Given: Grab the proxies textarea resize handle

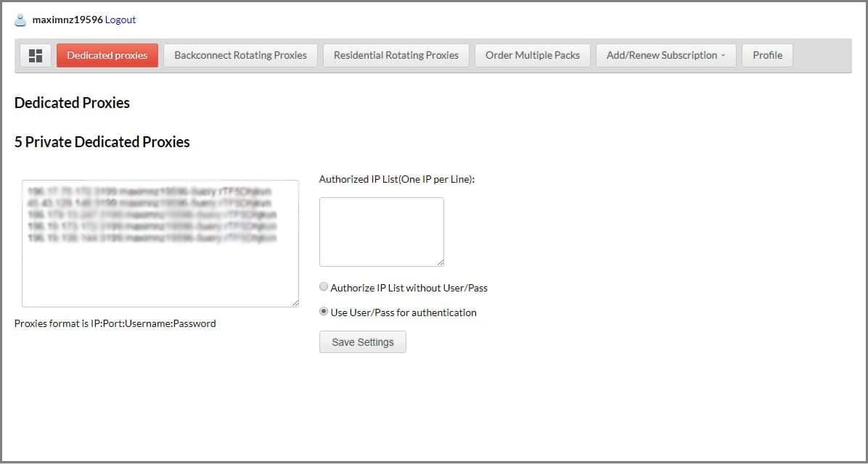Looking at the screenshot, I should tap(295, 304).
